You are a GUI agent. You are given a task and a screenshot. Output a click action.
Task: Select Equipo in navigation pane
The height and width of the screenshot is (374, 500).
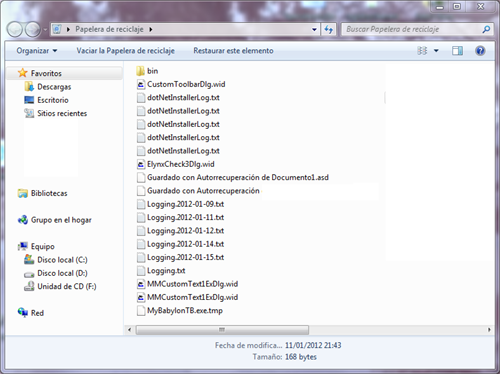coord(43,247)
